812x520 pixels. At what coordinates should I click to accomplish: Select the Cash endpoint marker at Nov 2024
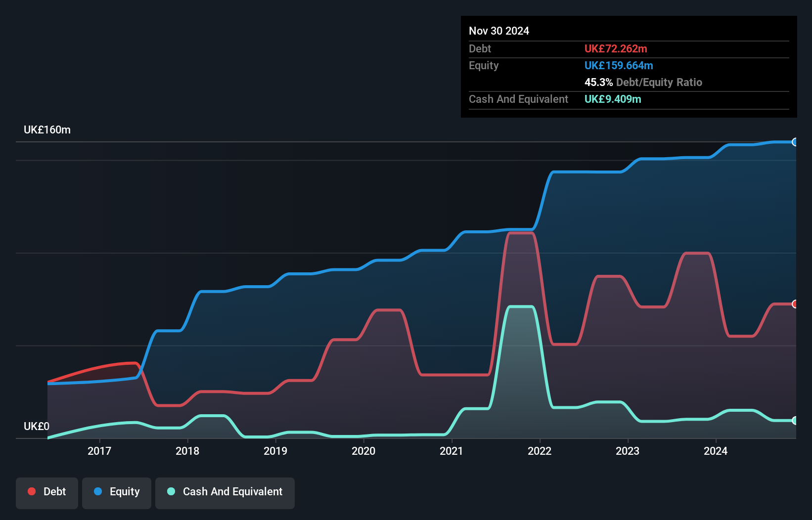[x=795, y=421]
